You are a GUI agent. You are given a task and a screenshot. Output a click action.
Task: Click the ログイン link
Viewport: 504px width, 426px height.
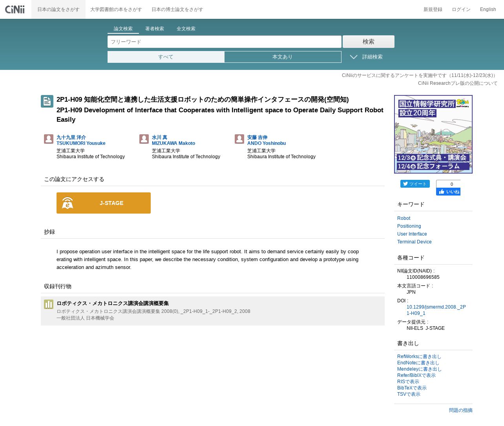click(461, 9)
